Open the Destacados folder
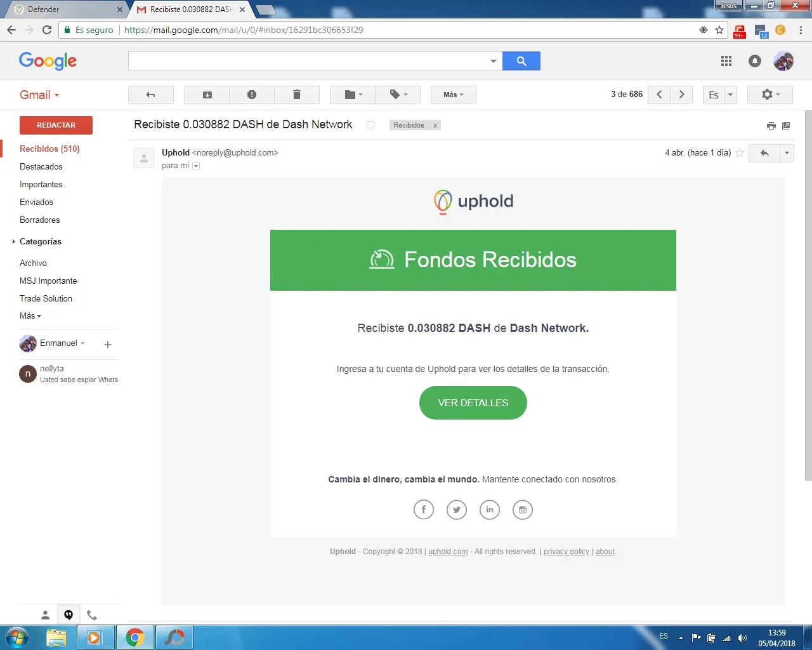The image size is (812, 650). [41, 166]
